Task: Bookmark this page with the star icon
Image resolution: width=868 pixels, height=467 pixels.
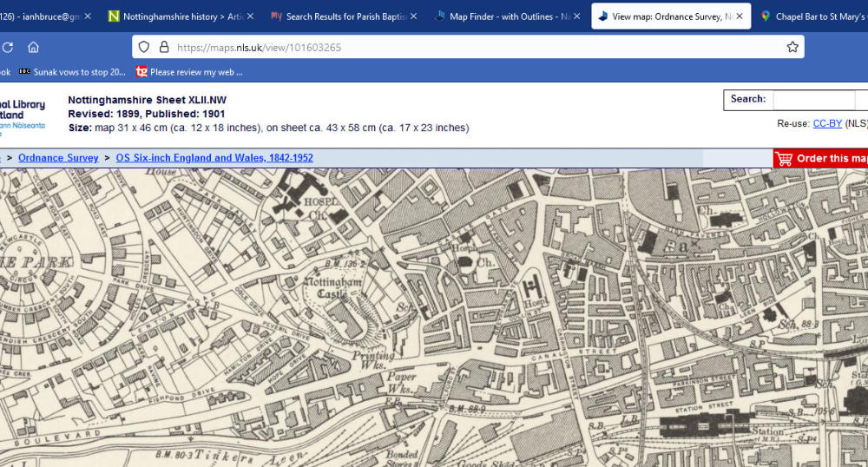Action: 792,48
